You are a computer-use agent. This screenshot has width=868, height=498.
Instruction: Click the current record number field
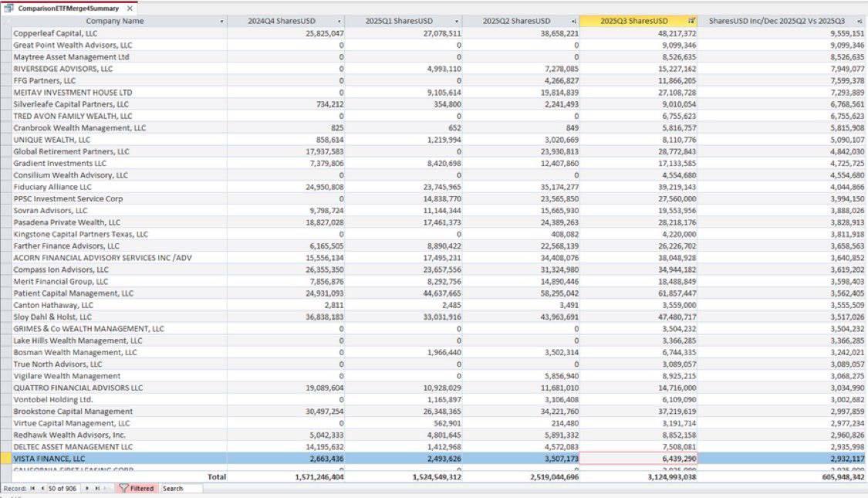62,489
